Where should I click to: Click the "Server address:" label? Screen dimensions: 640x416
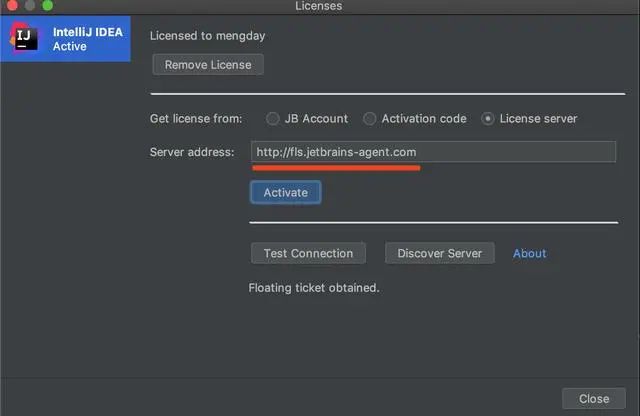[192, 152]
